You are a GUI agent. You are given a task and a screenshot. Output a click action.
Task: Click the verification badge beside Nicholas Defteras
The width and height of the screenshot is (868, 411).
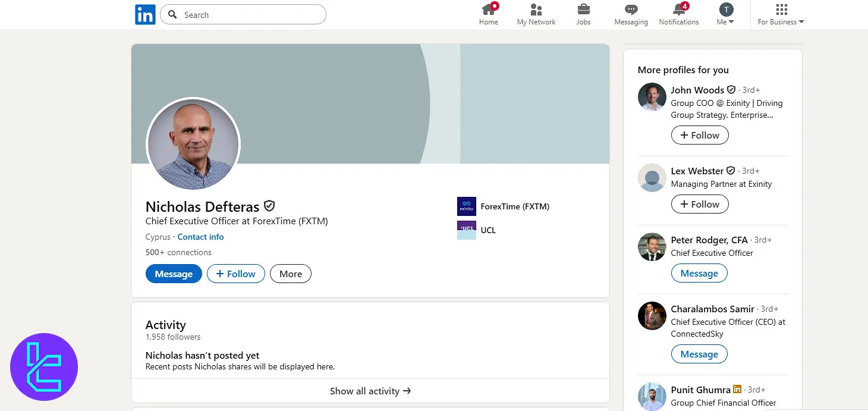tap(269, 206)
